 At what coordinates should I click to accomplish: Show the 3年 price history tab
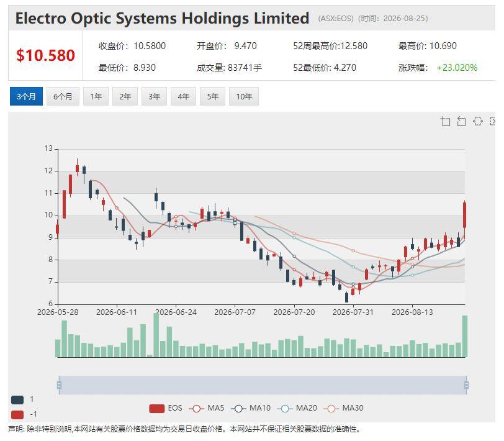[x=155, y=96]
